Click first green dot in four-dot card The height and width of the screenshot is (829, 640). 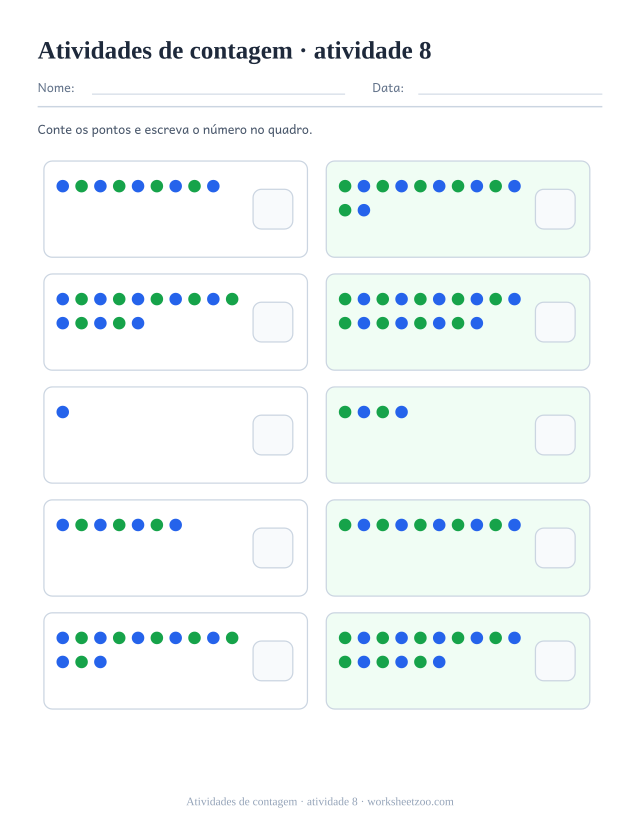point(345,412)
